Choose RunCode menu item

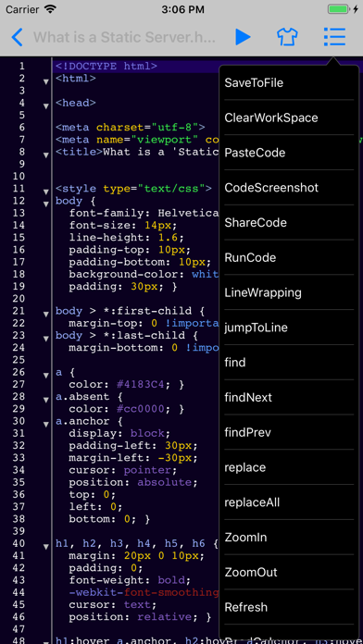pyautogui.click(x=289, y=257)
